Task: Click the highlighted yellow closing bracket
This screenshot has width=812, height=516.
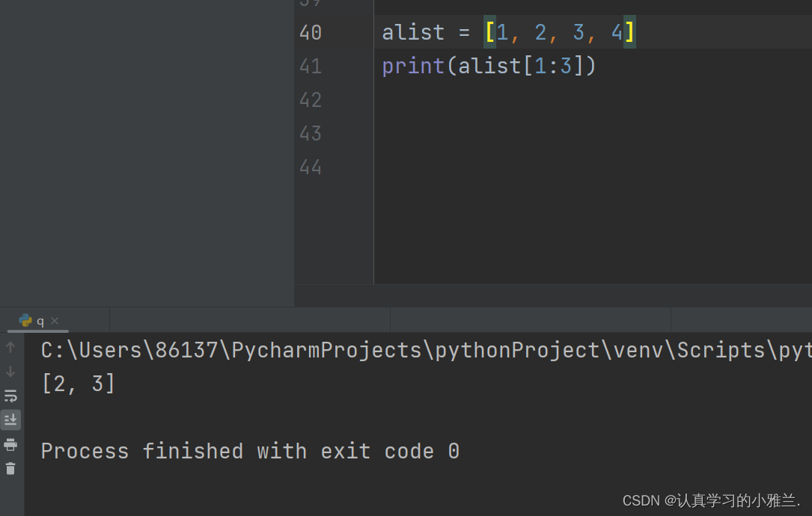Action: (629, 32)
